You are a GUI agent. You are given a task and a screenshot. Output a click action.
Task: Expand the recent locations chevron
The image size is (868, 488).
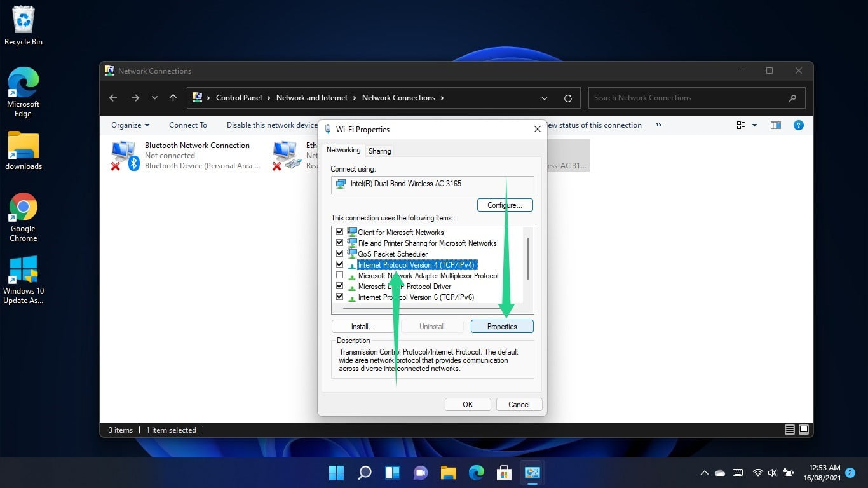[154, 98]
